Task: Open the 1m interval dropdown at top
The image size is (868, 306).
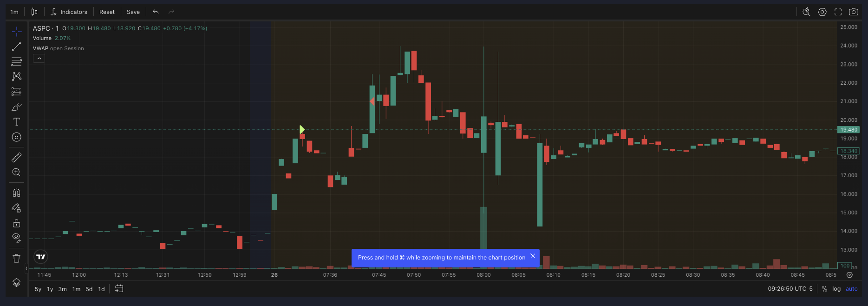Action: pos(14,12)
